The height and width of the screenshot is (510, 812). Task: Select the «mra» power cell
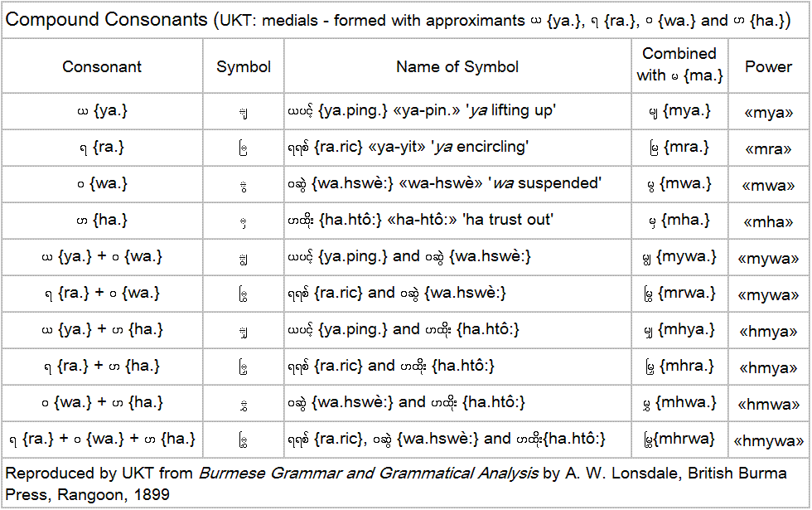(768, 148)
